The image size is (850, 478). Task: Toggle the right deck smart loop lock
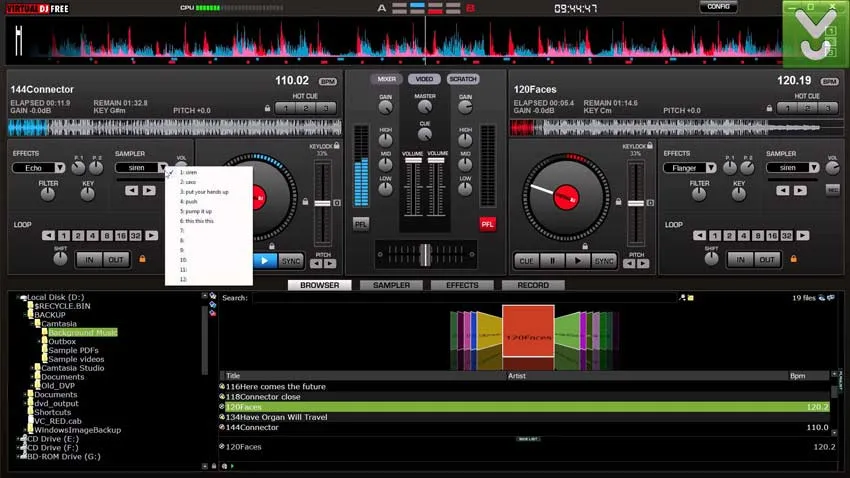[x=794, y=259]
